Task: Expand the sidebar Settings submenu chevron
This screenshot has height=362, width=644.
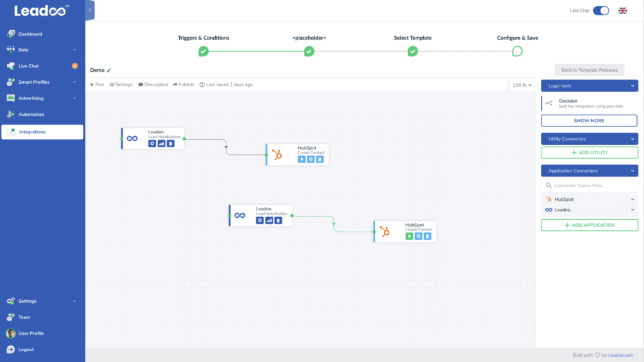Action: 74,301
